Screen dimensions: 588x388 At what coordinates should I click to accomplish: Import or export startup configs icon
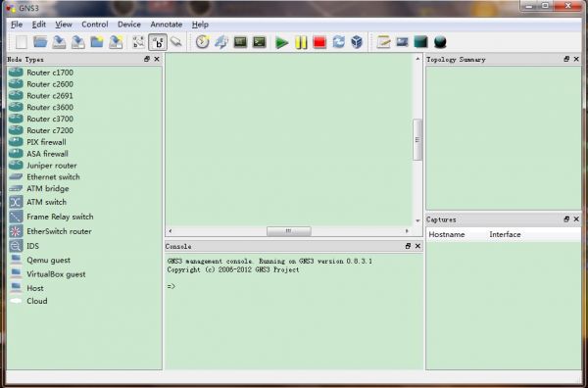click(x=221, y=42)
